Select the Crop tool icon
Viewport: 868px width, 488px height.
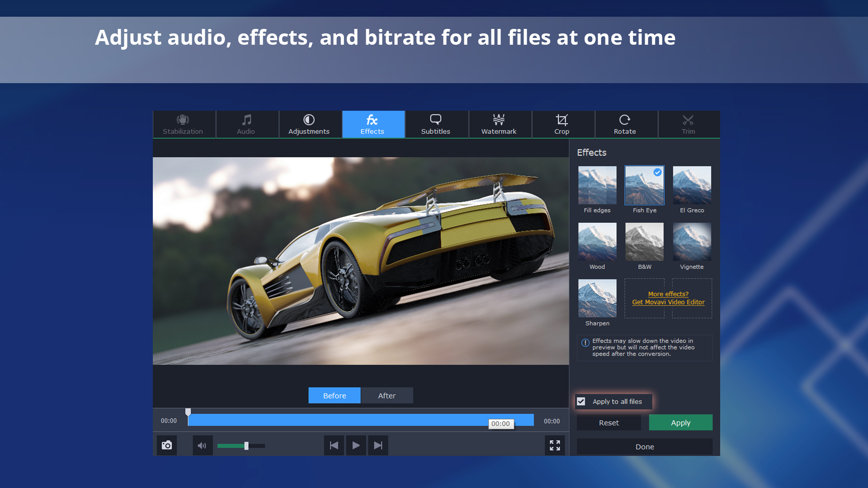(562, 120)
